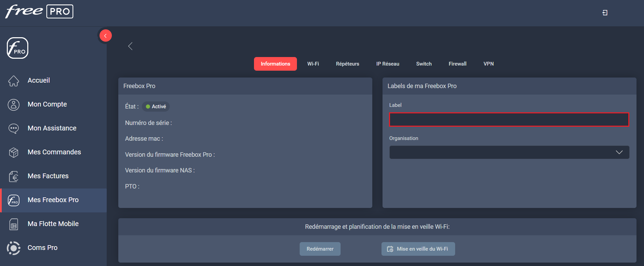Viewport: 644px width, 266px height.
Task: Click Mise en veille du Wi-Fi button
Action: (x=418, y=249)
